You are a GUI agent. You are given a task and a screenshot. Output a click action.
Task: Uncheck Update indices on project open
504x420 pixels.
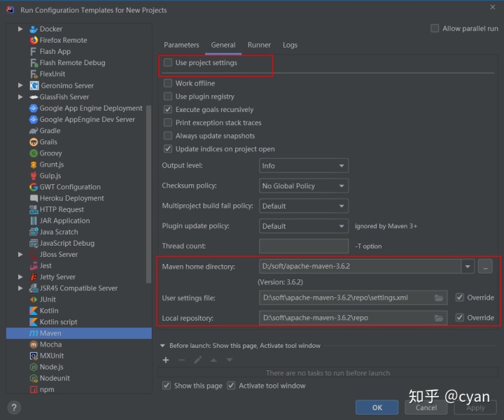tap(168, 149)
